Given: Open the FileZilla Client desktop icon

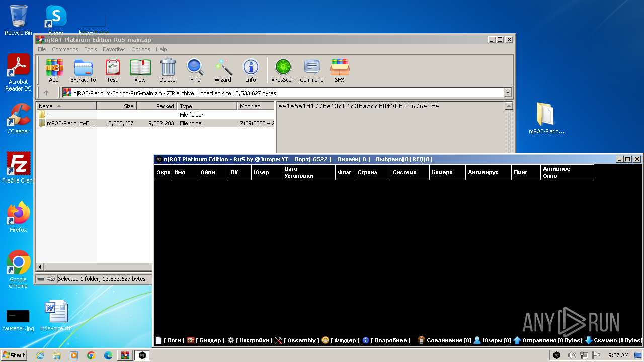Looking at the screenshot, I should [18, 168].
